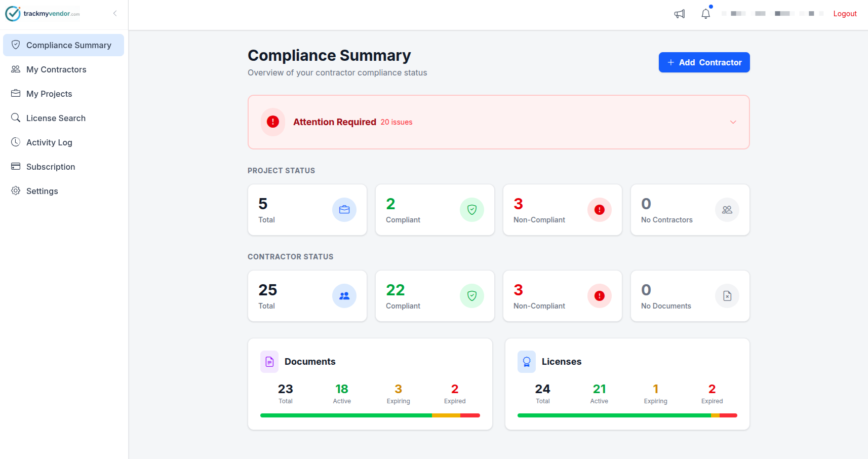Screen dimensions: 868x459
Task: Navigate to My Projects
Action: 49,93
